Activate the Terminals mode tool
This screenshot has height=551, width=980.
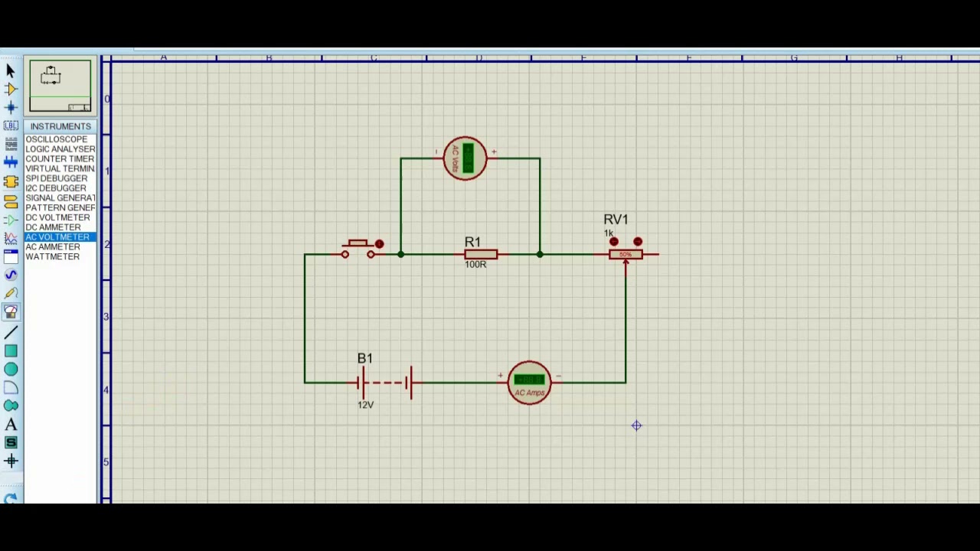click(x=11, y=201)
